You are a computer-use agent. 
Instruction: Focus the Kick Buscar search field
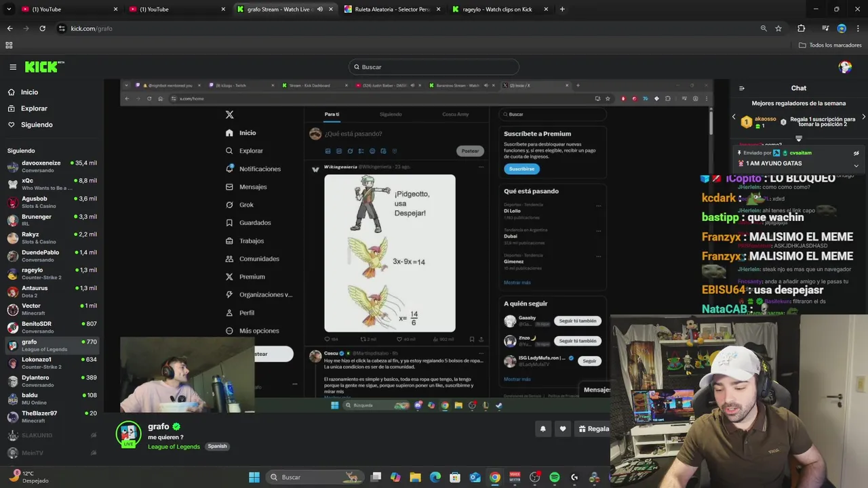pyautogui.click(x=434, y=67)
